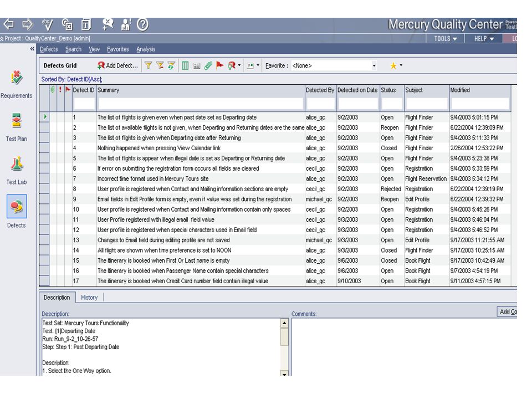Click the add defect speech-bubble icon in header
The height and width of the screenshot is (399, 532).
click(108, 24)
